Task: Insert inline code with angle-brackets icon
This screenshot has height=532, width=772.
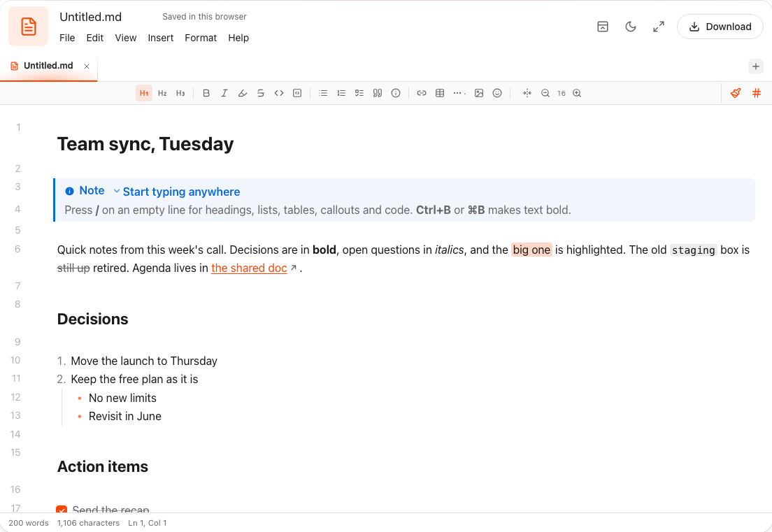Action: pos(279,93)
